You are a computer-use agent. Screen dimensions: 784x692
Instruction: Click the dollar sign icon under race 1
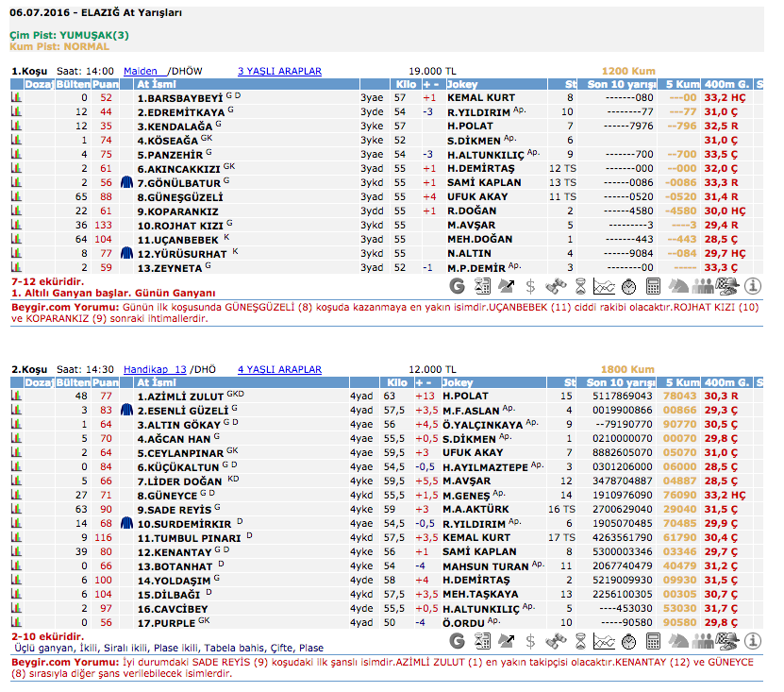tap(531, 286)
